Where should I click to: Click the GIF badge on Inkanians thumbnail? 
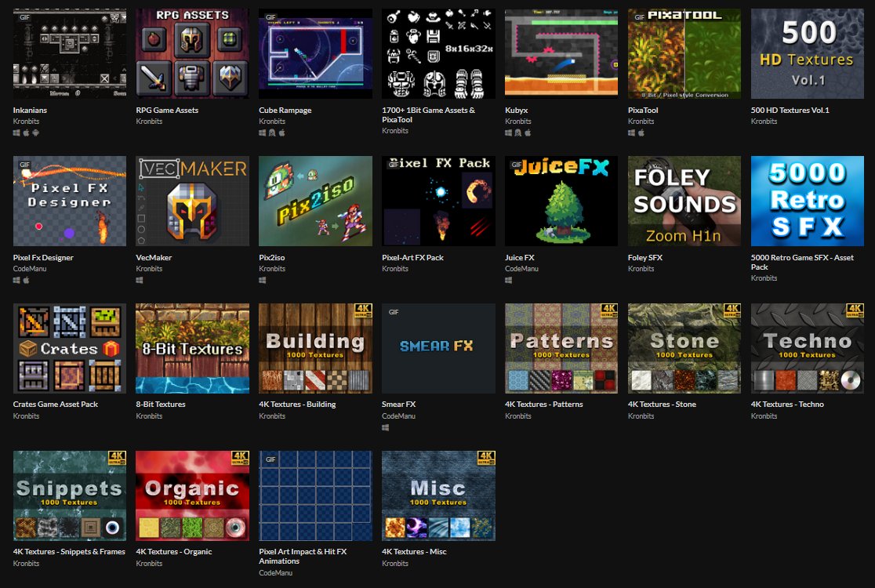[24, 17]
